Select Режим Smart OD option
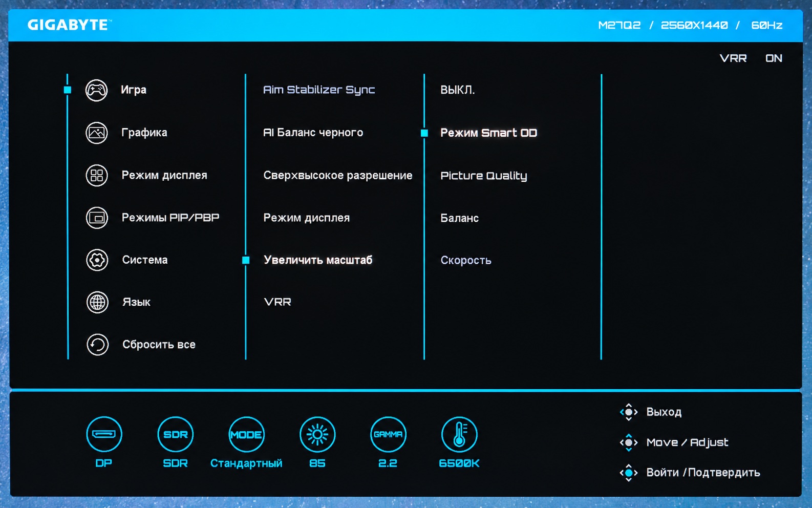812x508 pixels. click(x=488, y=133)
